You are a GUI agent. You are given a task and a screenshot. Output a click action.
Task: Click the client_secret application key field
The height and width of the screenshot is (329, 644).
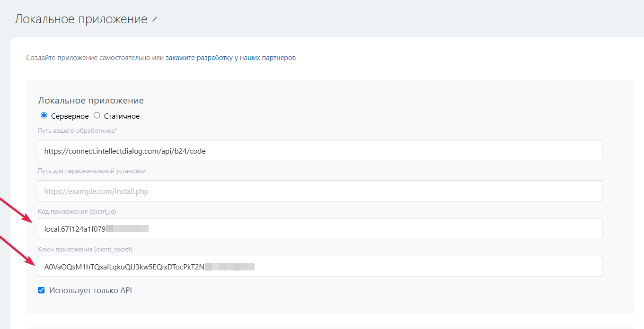point(319,267)
